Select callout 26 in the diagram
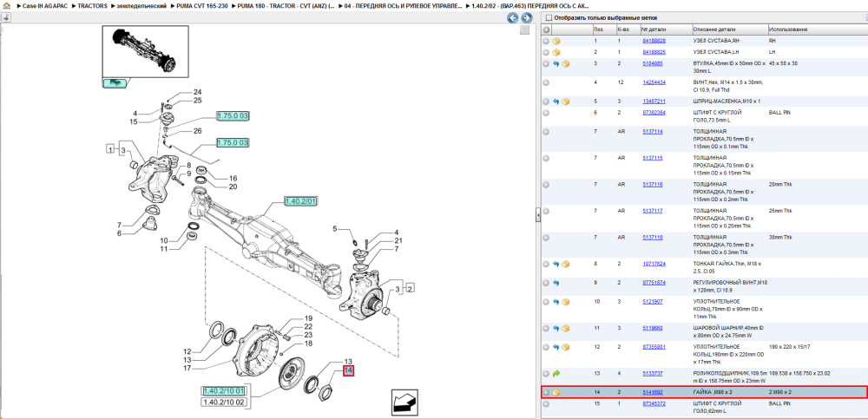Viewport: 868px width, 419px height. pos(198,131)
